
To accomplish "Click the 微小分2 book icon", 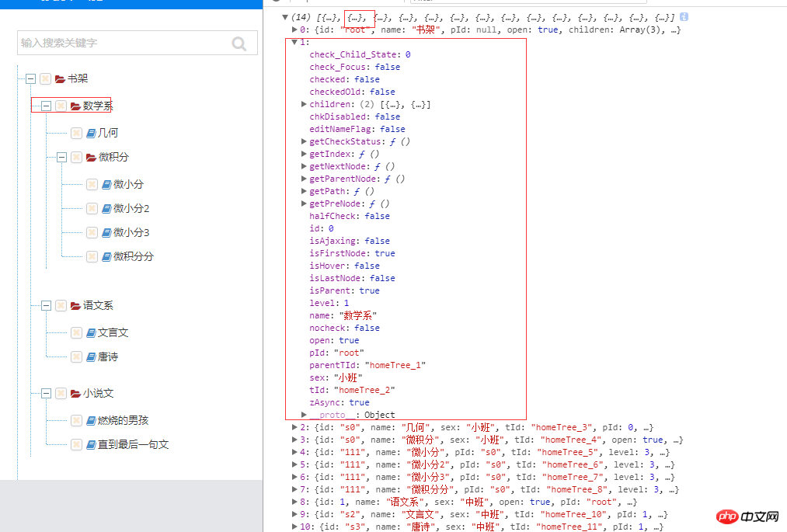I will tap(106, 208).
